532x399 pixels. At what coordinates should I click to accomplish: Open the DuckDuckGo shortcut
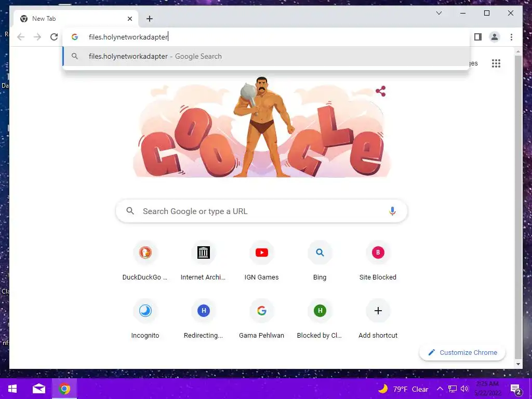tap(145, 261)
